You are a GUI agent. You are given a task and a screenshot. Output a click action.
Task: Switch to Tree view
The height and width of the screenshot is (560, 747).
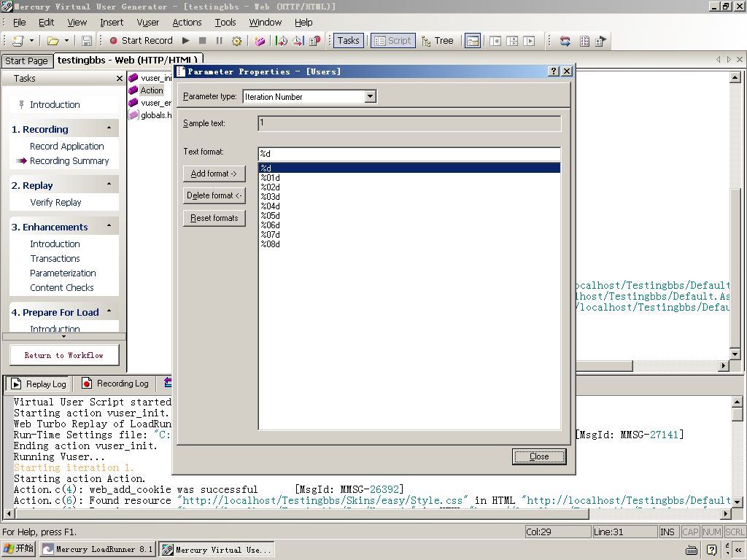[x=438, y=41]
